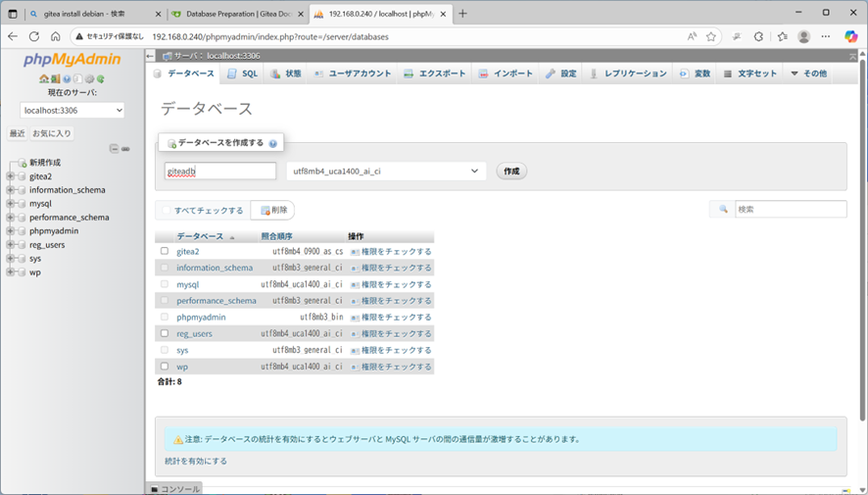Check the reg_users database checkbox
The height and width of the screenshot is (495, 868).
[x=165, y=333]
